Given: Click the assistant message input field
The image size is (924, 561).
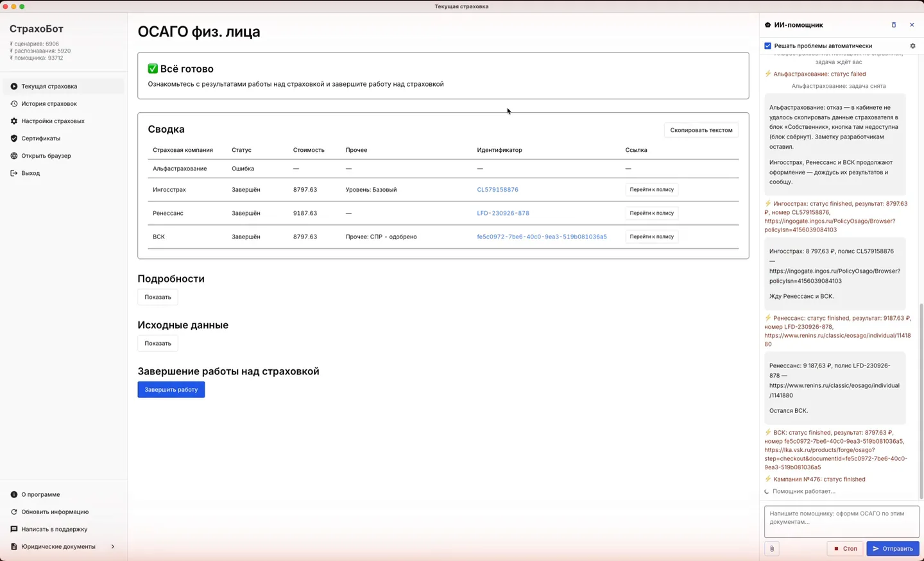Looking at the screenshot, I should pos(841,522).
